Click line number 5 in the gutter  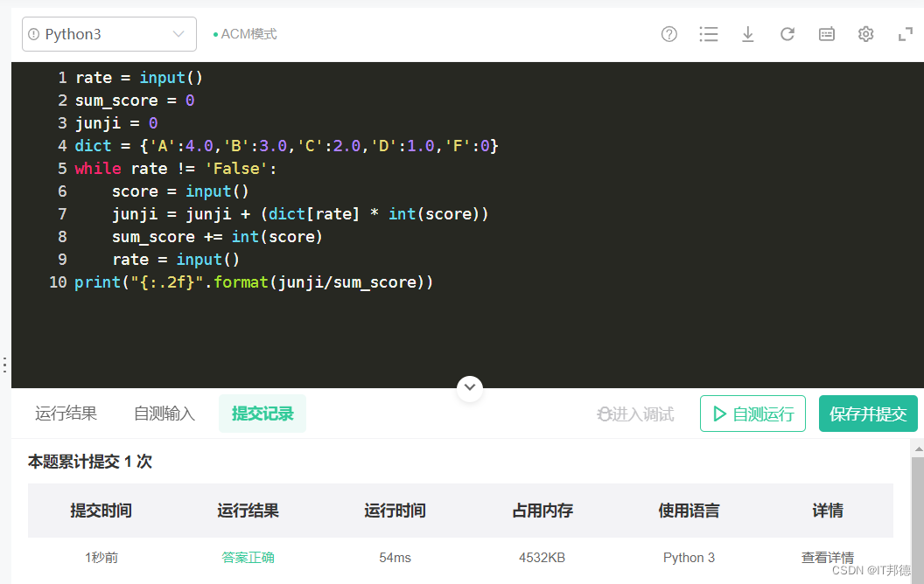pos(62,169)
